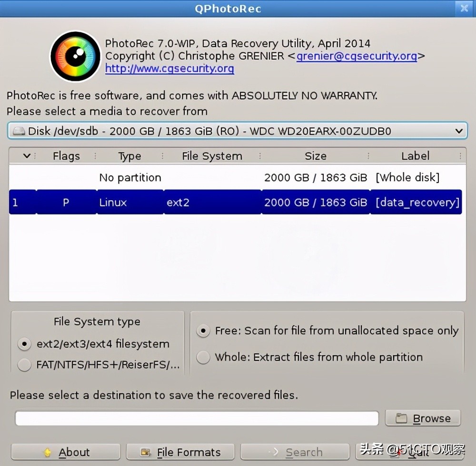Open the grenier@cgsecurity.org email link

pyautogui.click(x=357, y=56)
